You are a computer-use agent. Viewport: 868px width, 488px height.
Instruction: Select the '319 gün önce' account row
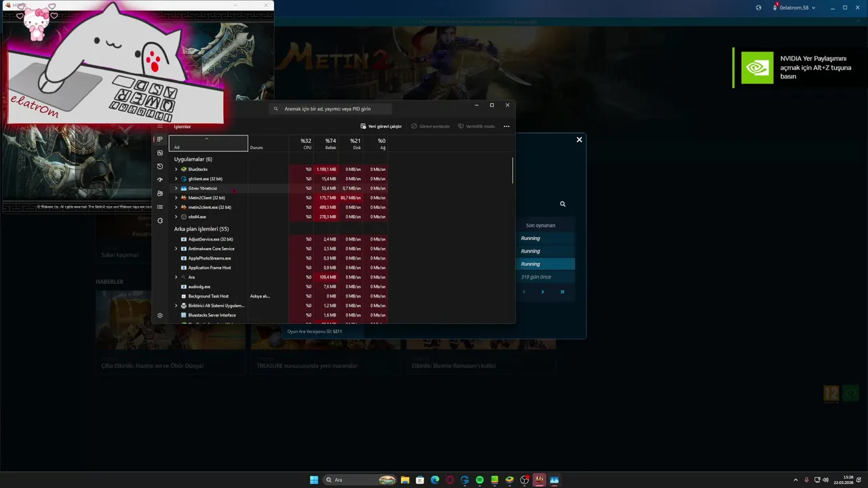[547, 277]
